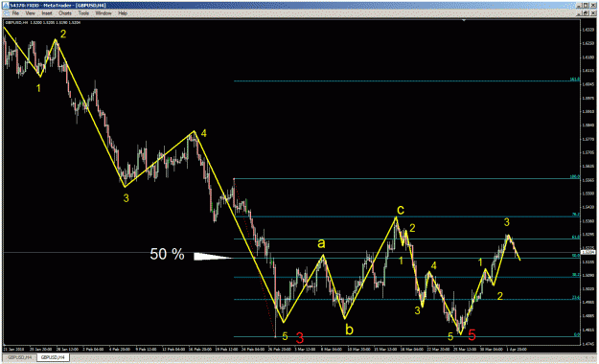
Task: Open the Window menu
Action: point(104,13)
